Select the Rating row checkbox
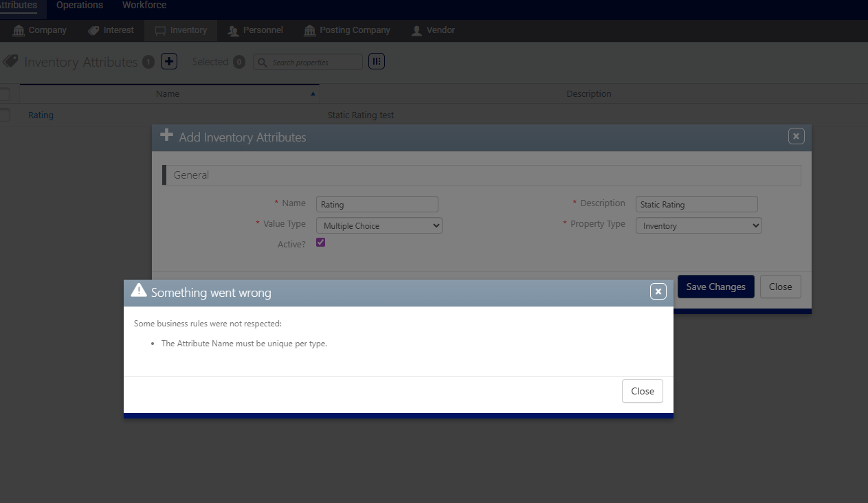 point(4,115)
